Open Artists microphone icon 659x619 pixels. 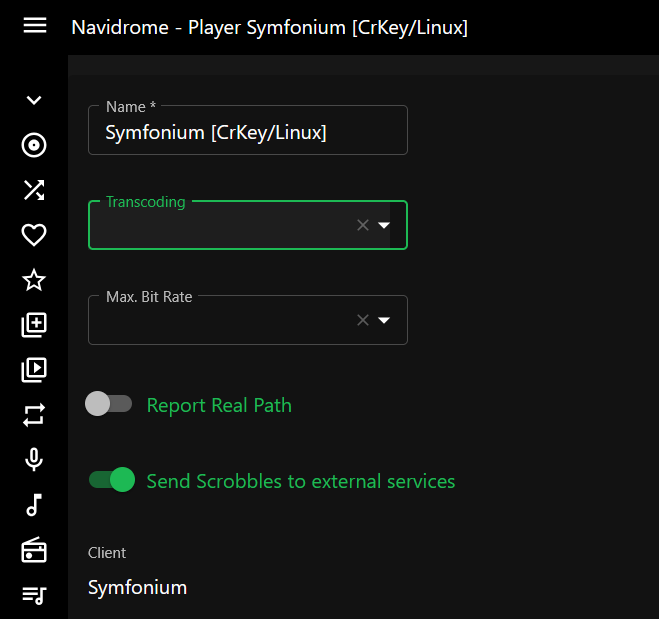click(x=34, y=460)
